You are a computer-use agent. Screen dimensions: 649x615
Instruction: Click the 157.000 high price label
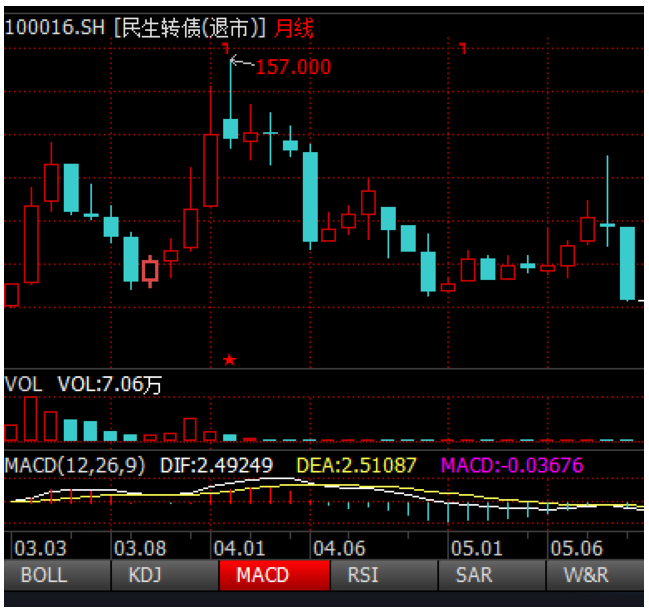coord(293,67)
